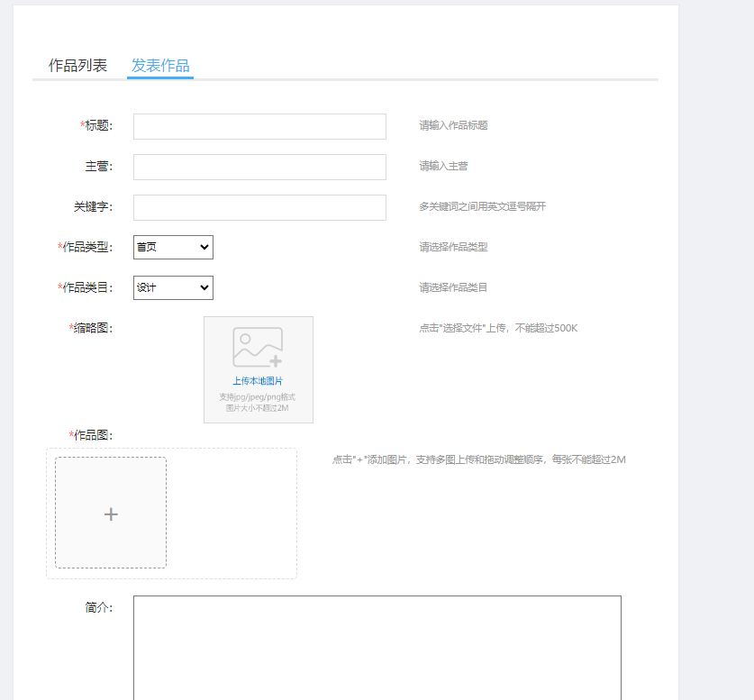Screen dimensions: 754x700
Task: Click the 上传本地图片 link
Action: point(258,381)
